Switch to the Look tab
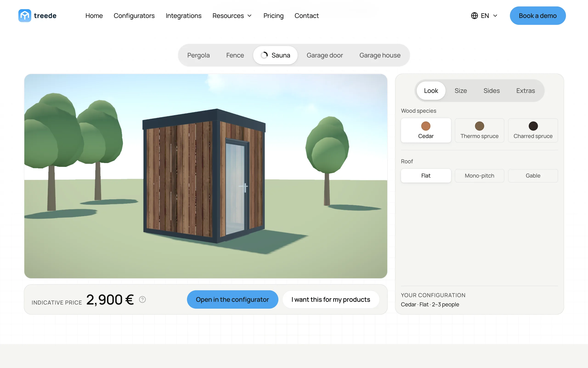The height and width of the screenshot is (368, 588). (431, 91)
